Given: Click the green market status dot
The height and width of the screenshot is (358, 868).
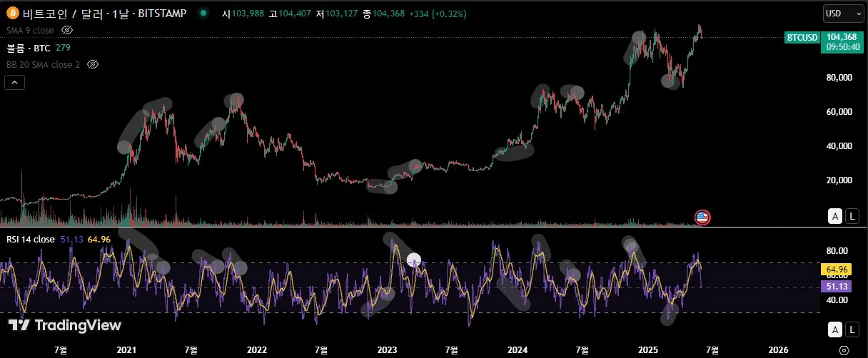Looking at the screenshot, I should (205, 13).
